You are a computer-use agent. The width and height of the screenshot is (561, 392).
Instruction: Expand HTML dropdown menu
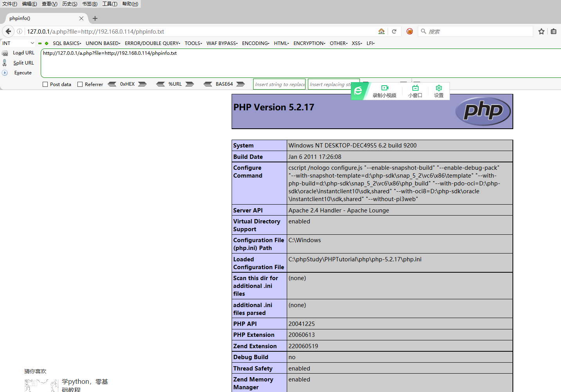pos(282,43)
